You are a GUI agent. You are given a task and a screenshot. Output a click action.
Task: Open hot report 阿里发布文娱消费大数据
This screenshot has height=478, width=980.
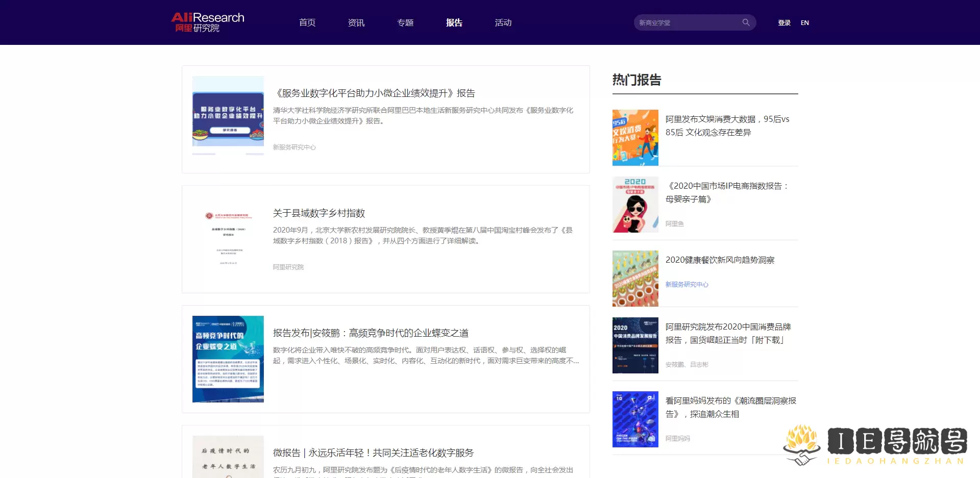coord(727,125)
